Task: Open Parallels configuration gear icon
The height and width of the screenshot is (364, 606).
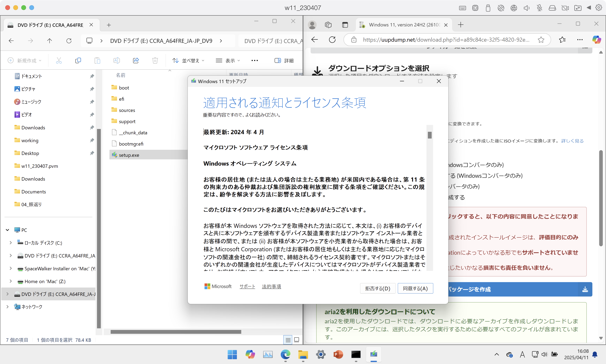Action: click(599, 8)
